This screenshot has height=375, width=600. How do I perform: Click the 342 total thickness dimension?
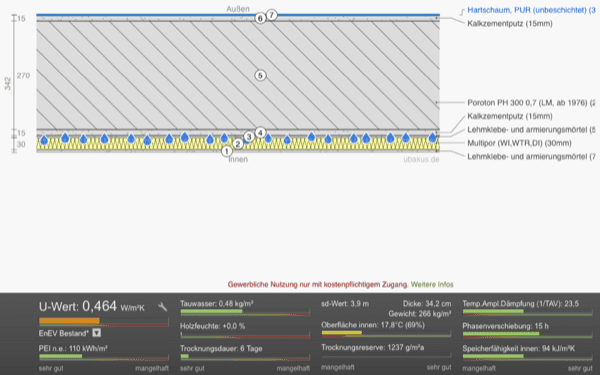(8, 84)
